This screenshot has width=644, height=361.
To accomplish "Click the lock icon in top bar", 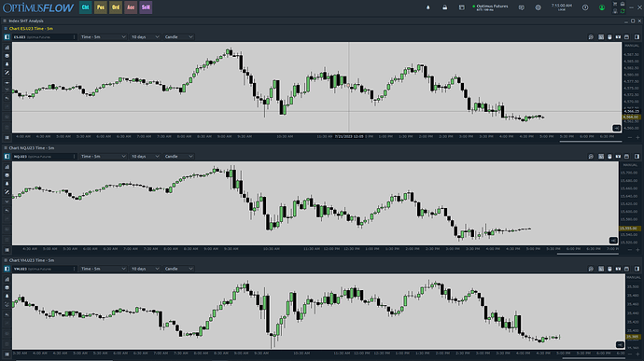I will (x=445, y=7).
